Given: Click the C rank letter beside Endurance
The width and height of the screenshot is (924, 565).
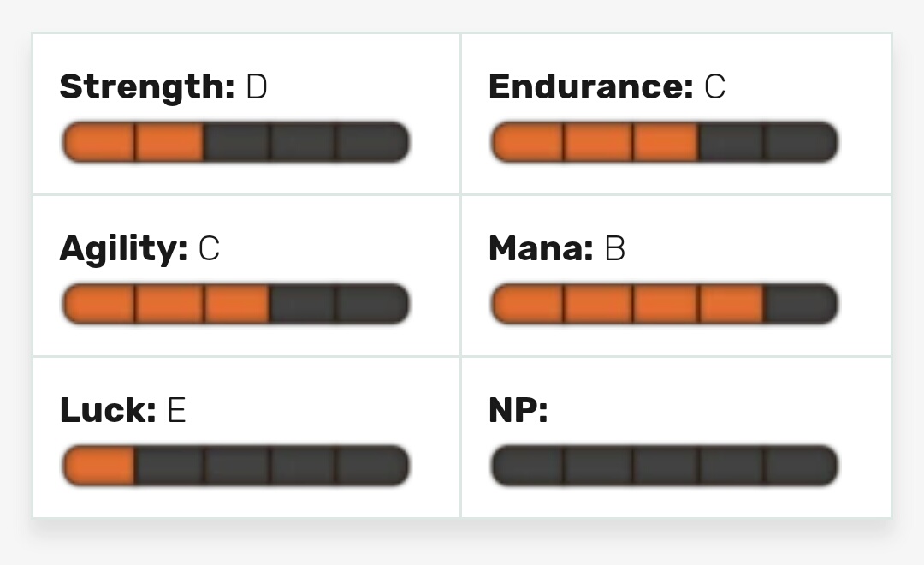Looking at the screenshot, I should 714,86.
